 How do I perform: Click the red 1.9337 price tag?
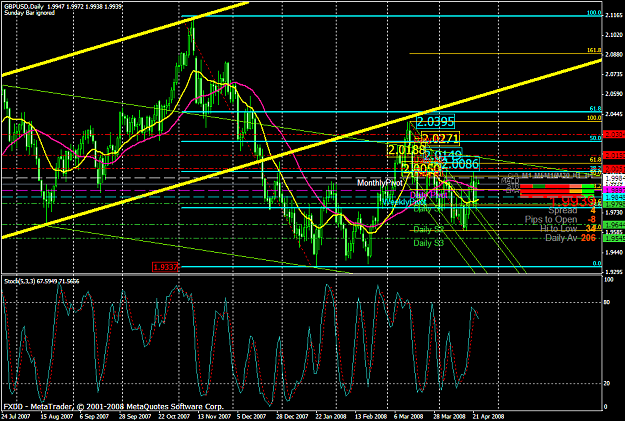(165, 267)
